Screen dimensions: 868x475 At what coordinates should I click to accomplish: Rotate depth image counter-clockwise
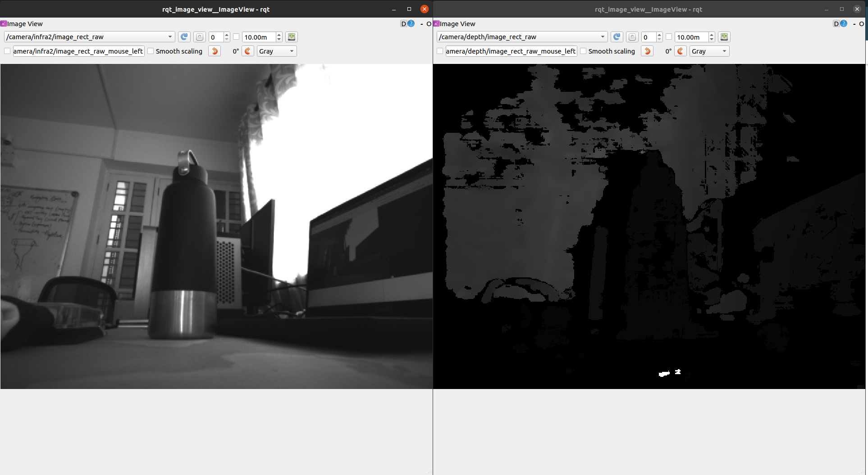point(647,51)
